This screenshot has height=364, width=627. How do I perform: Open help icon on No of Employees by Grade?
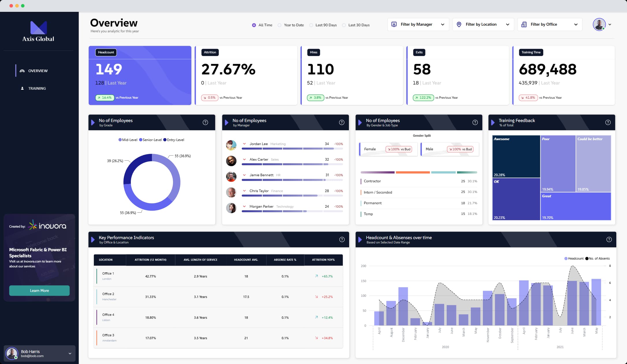pyautogui.click(x=205, y=122)
